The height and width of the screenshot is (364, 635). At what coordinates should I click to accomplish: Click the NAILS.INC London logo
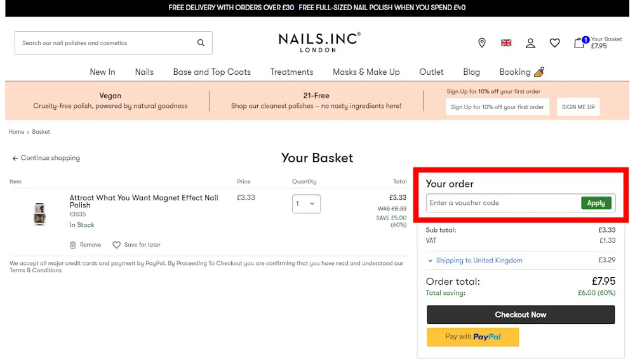coord(319,42)
